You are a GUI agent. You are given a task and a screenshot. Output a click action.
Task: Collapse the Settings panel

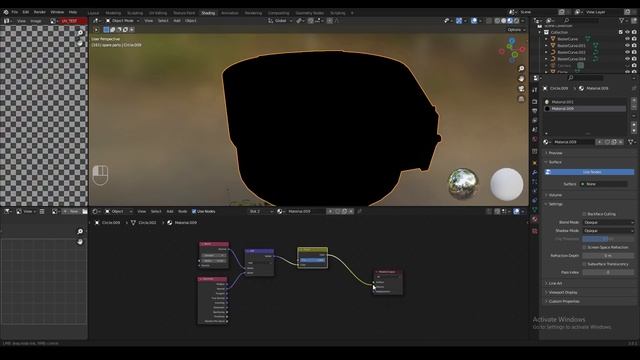click(556, 204)
